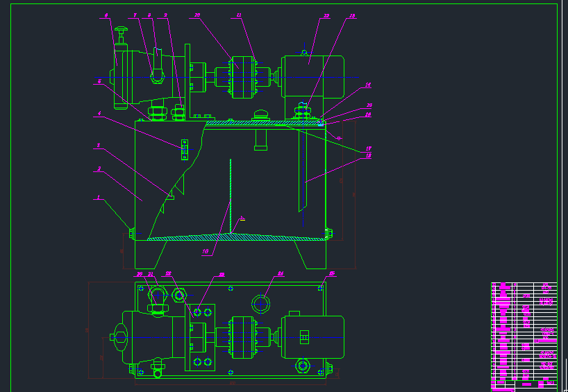Select the part callout number 7 label
The image size is (568, 392).
tap(135, 15)
